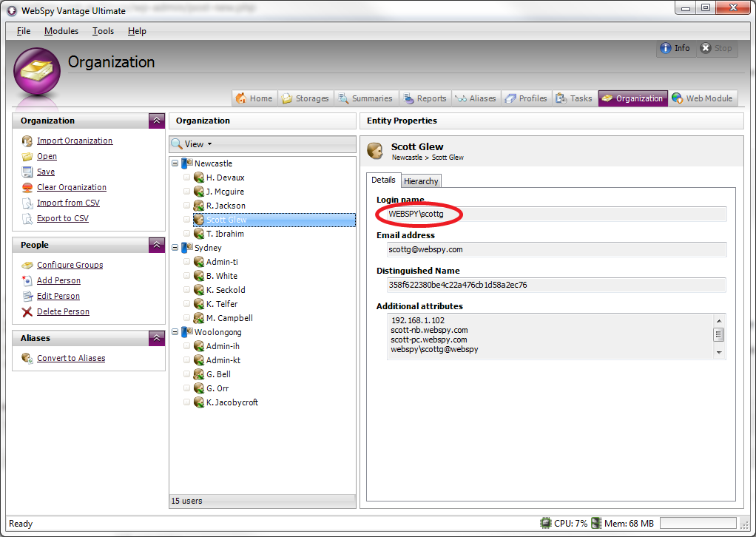Click the Sydney group icon
756x537 pixels.
point(187,248)
